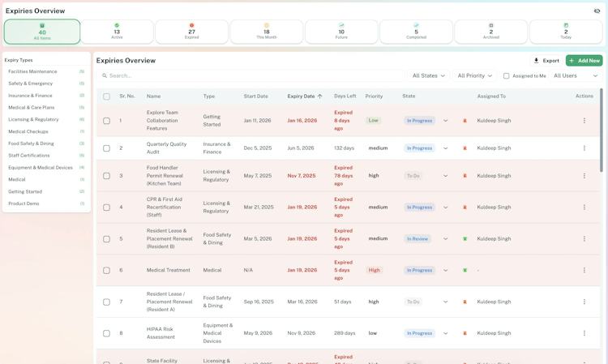Open three-dot actions for HIPAA Risk Assessment
This screenshot has width=608, height=364.
coord(584,333)
